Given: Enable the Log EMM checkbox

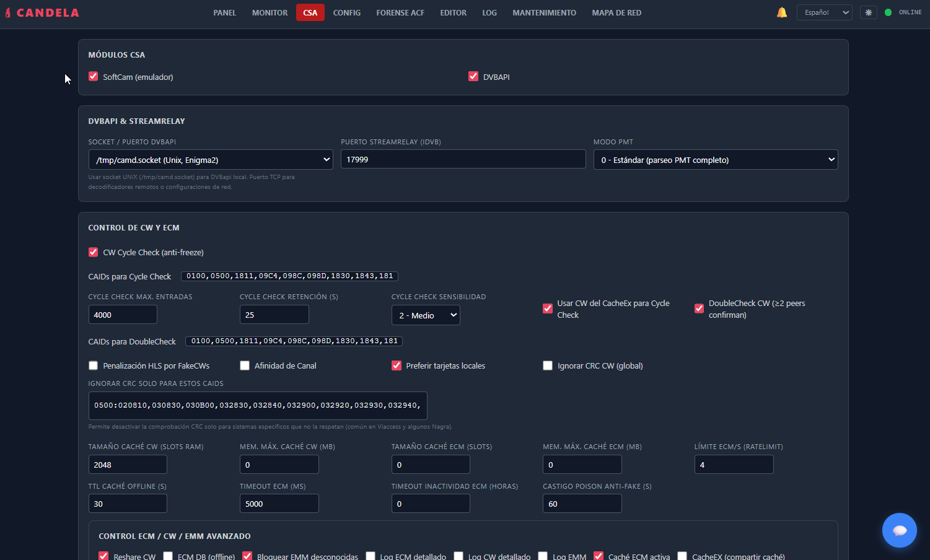Looking at the screenshot, I should pos(543,556).
